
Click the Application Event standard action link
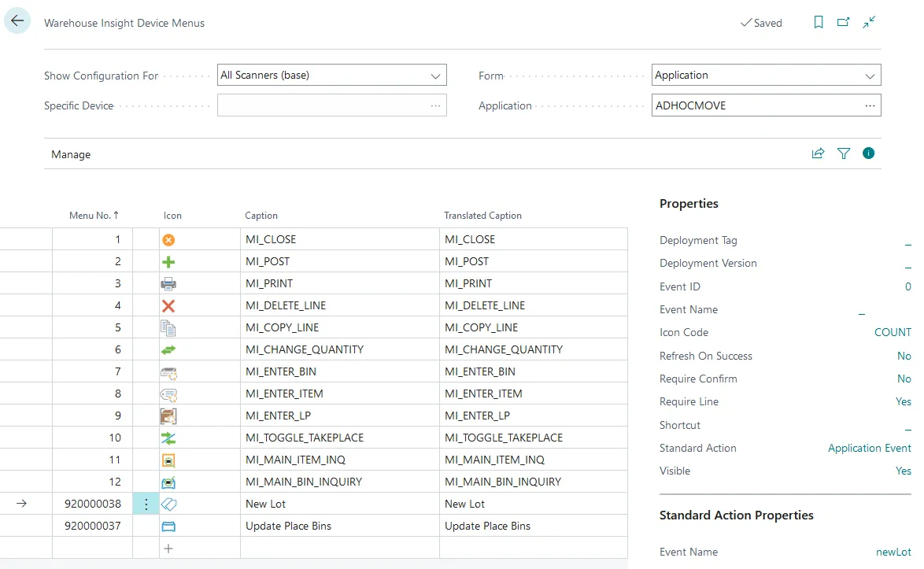click(x=869, y=449)
